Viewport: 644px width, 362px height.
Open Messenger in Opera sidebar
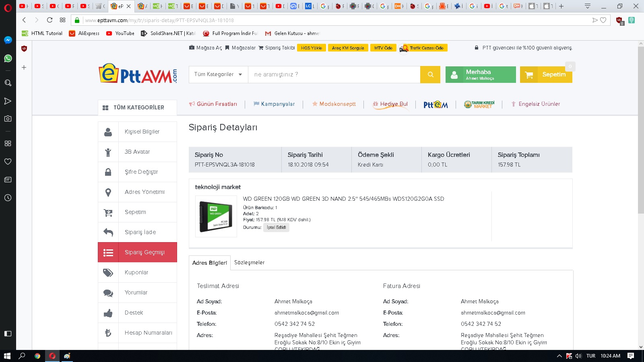click(8, 40)
